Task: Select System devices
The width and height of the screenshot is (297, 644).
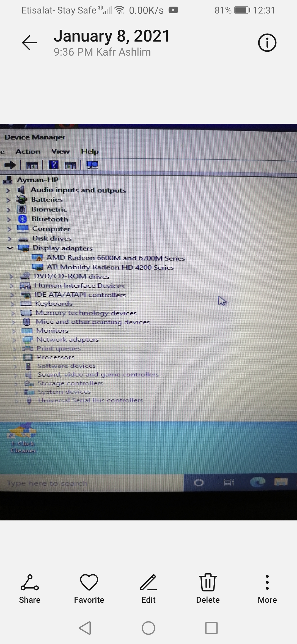Action: click(64, 392)
